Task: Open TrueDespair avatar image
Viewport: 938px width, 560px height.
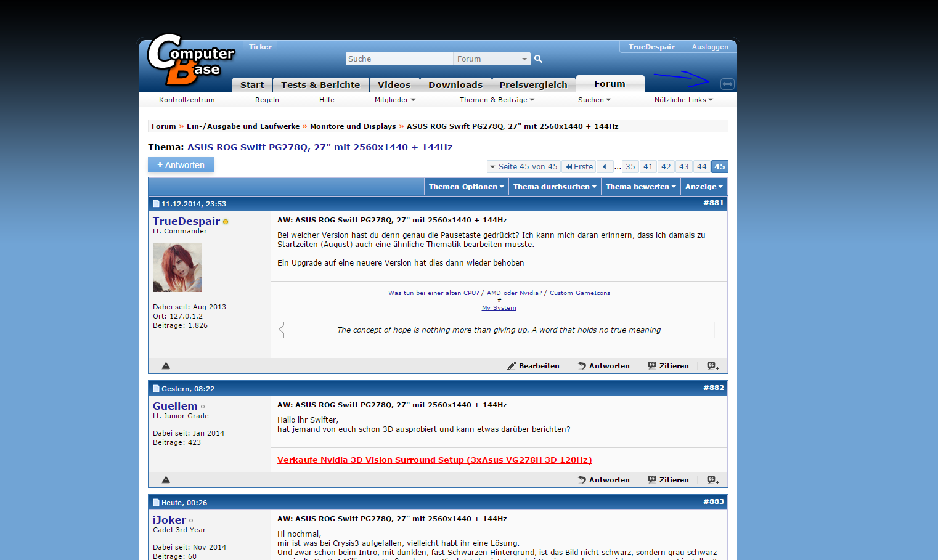Action: 177,267
